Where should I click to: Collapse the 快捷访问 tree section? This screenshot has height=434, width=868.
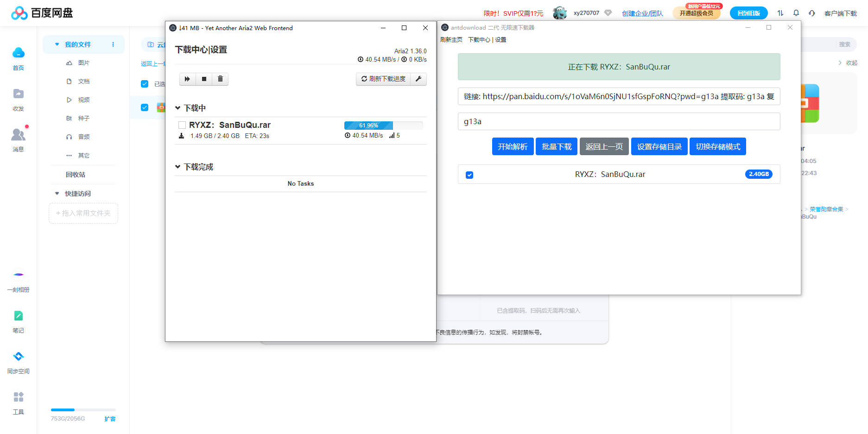point(57,194)
